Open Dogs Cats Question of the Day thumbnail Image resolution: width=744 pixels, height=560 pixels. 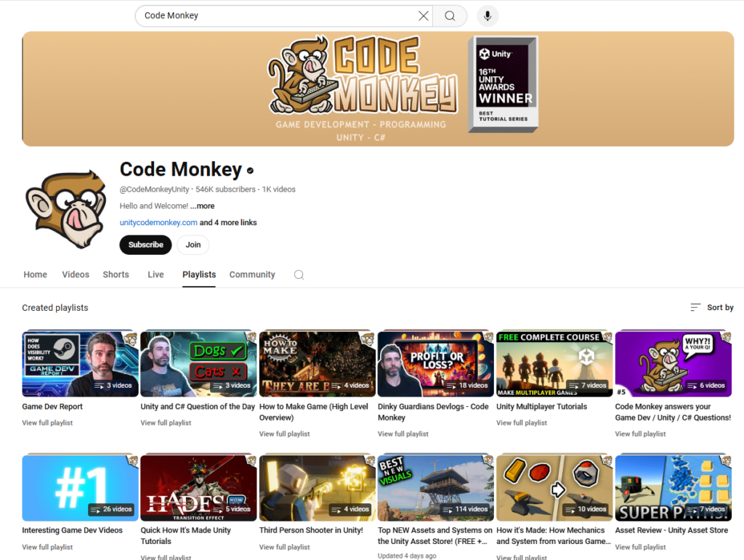(198, 364)
